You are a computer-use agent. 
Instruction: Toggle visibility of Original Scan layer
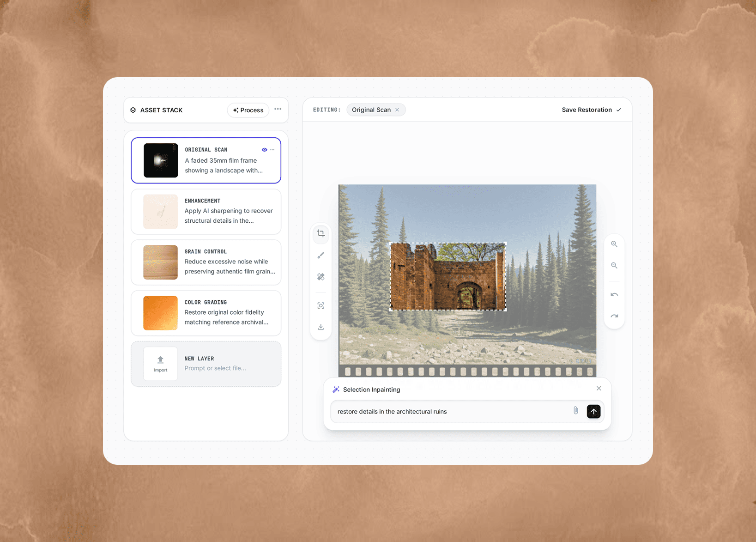[264, 150]
